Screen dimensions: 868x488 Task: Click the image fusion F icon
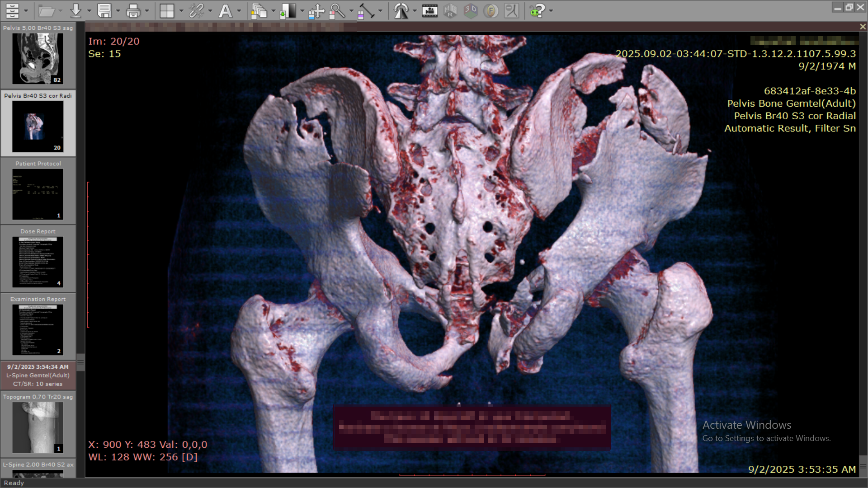tap(491, 10)
